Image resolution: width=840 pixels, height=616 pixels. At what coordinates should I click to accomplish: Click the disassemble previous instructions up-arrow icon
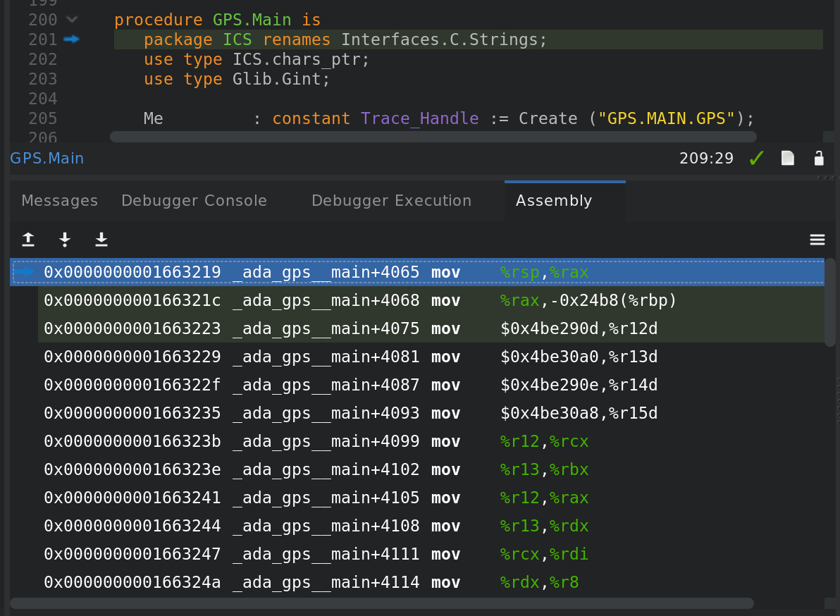(28, 240)
